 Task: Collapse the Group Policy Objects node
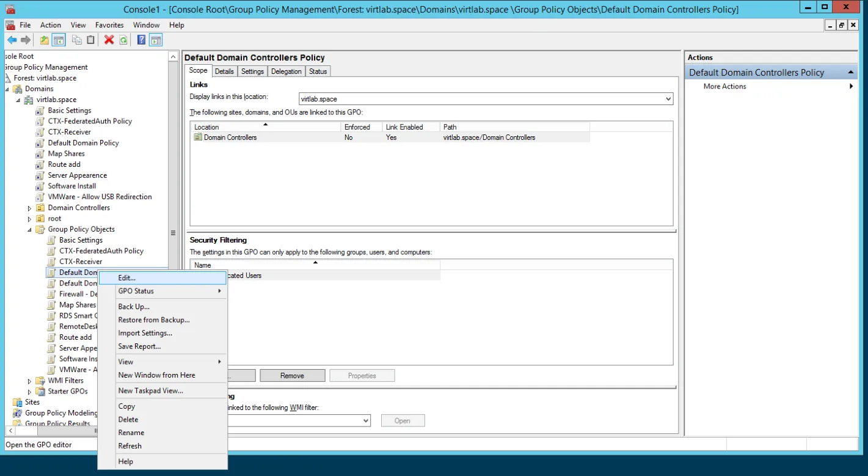[29, 230]
